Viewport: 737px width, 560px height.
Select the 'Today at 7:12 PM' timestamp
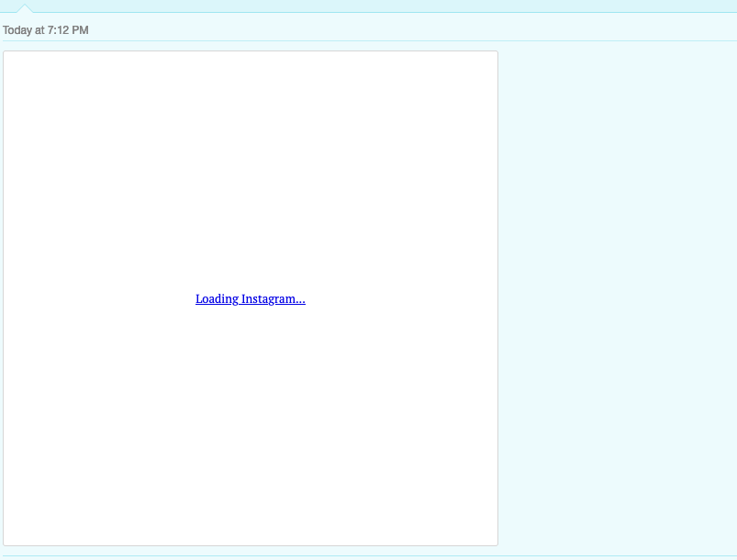(x=46, y=30)
